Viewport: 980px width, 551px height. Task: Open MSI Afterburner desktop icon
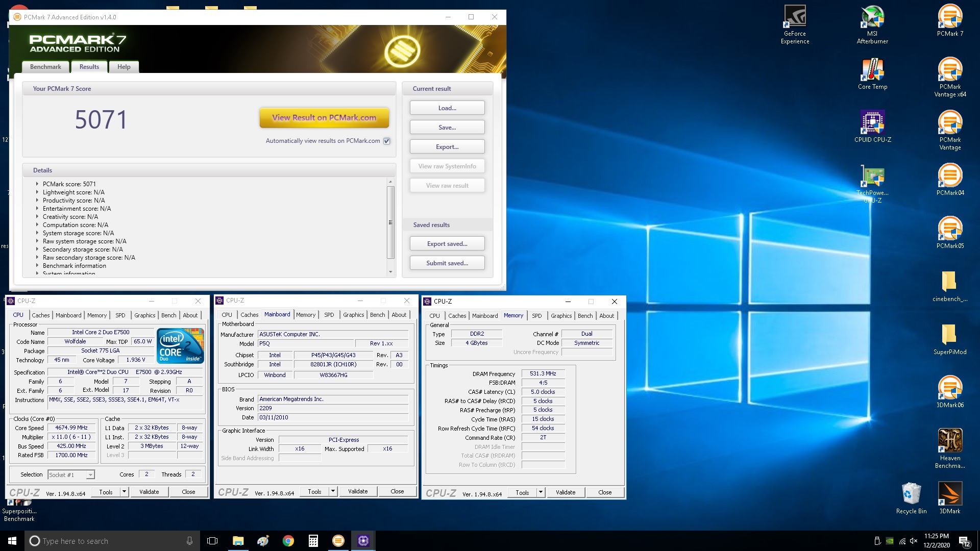tap(872, 24)
